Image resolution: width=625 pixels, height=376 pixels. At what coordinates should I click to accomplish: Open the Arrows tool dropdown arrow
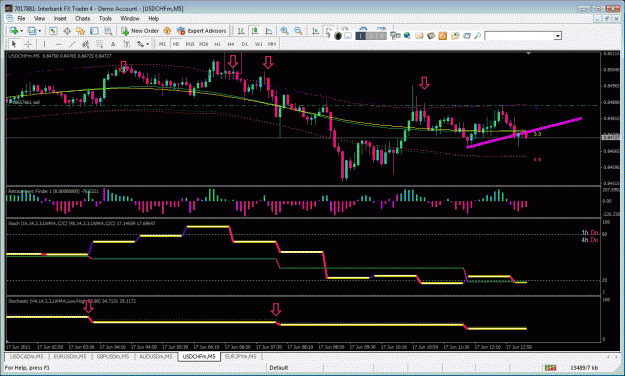tap(147, 44)
